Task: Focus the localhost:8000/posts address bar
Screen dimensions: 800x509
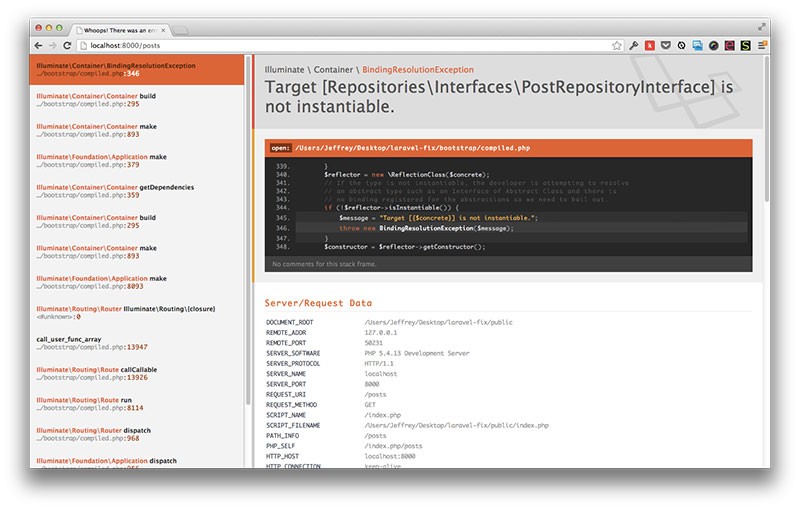Action: [347, 45]
